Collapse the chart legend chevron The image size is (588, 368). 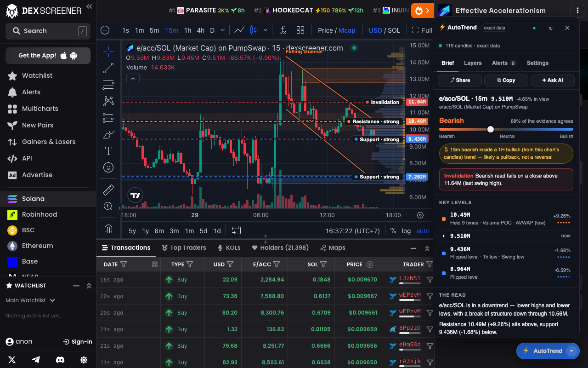pos(132,79)
